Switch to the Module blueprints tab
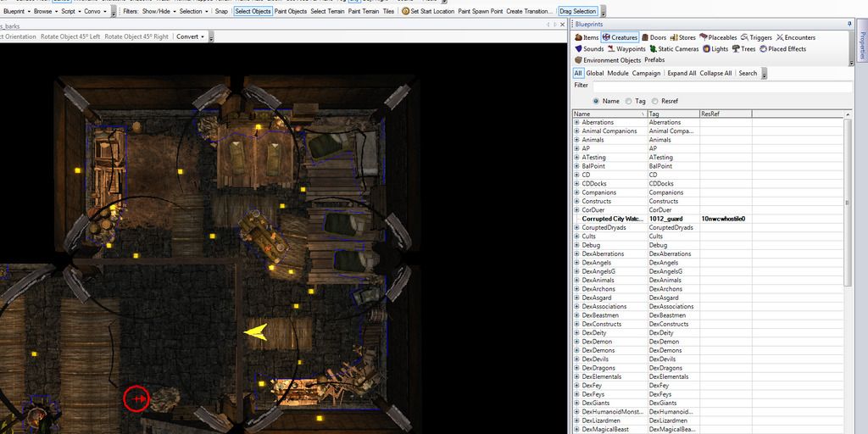This screenshot has height=434, width=868. coord(617,73)
